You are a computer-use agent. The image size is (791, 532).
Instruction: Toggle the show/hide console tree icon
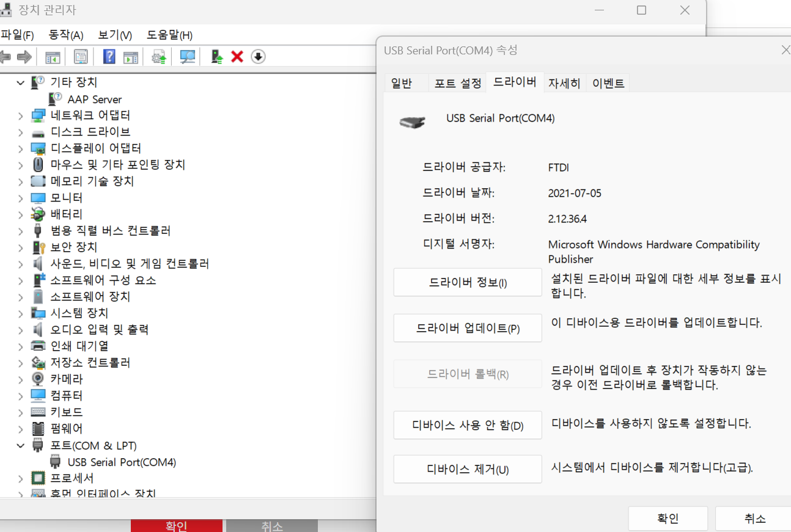coord(53,57)
